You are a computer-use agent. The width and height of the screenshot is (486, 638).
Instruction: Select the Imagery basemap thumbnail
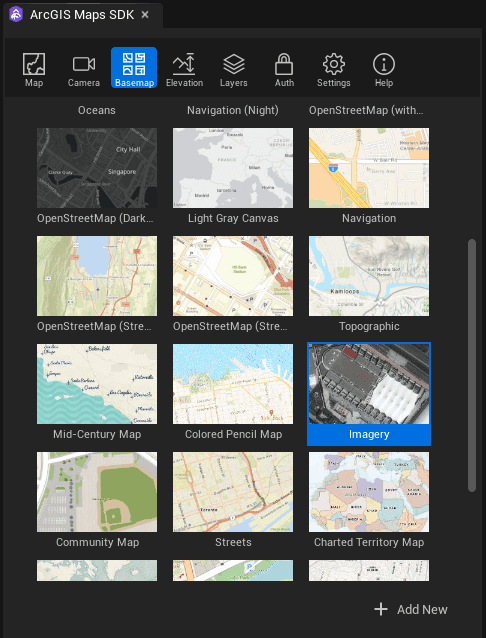(369, 384)
